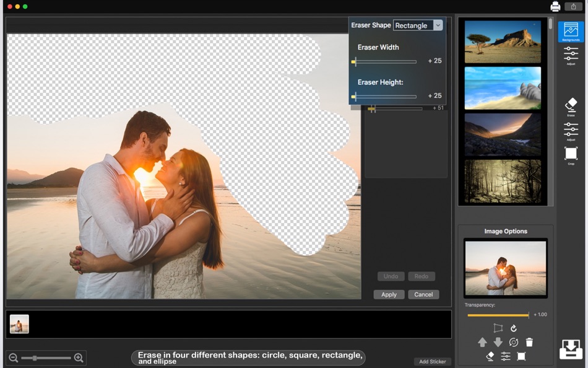Click the sliders adjust icon in Image Options

[x=506, y=356]
